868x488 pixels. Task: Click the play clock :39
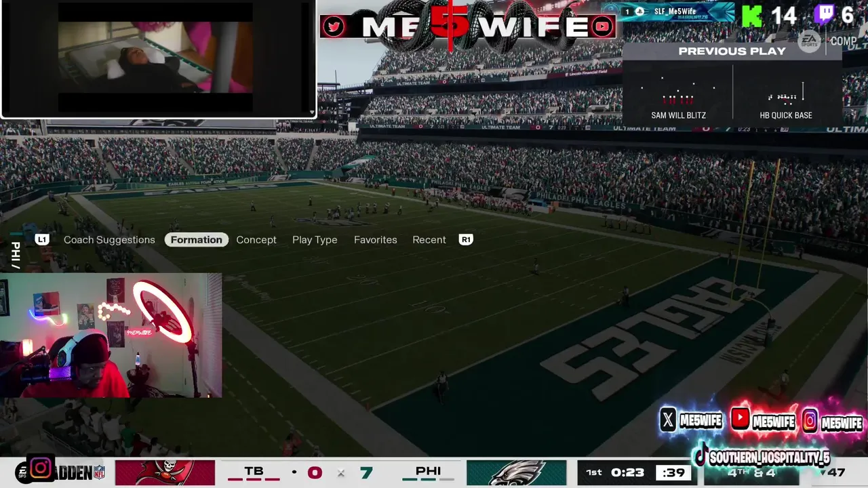(x=674, y=472)
